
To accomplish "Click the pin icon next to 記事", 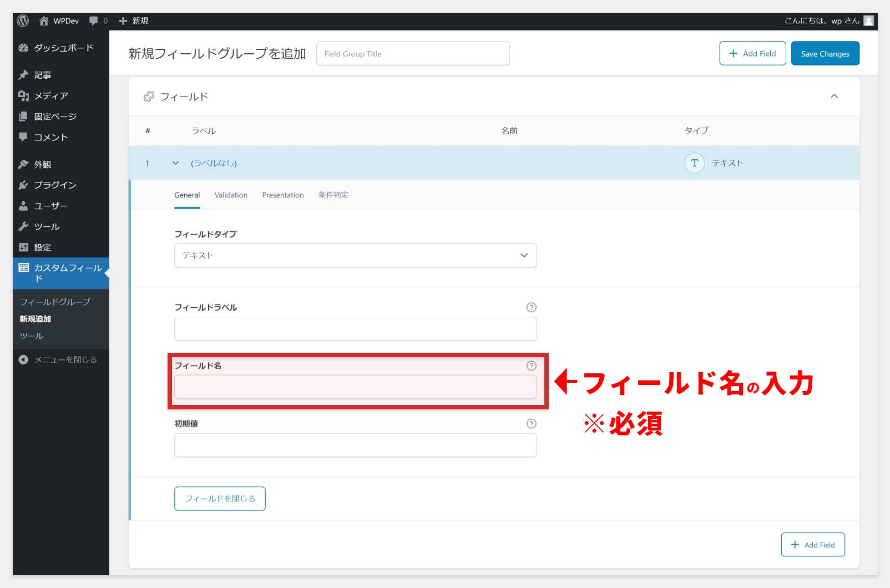I will click(x=23, y=75).
